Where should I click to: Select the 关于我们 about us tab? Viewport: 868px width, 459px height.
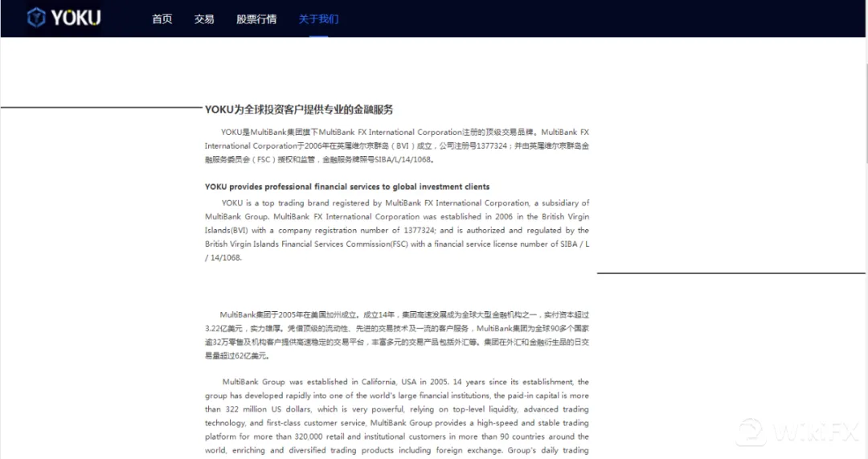point(318,18)
